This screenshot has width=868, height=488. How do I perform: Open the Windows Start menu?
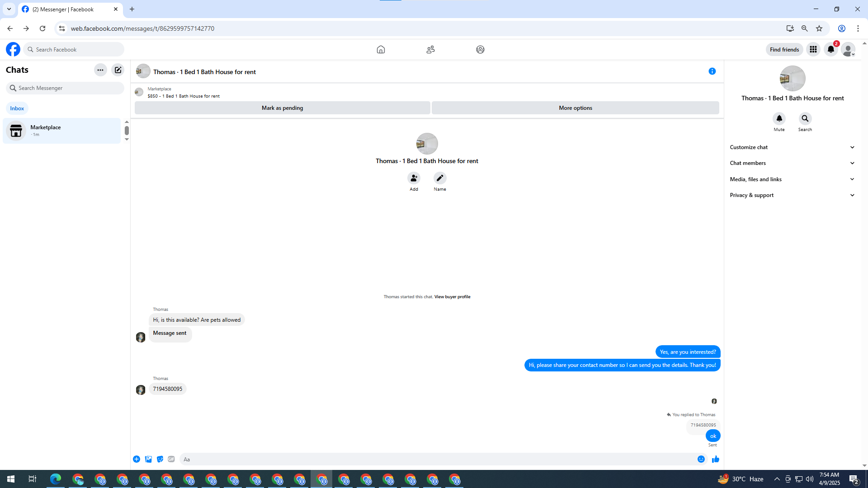(x=11, y=479)
